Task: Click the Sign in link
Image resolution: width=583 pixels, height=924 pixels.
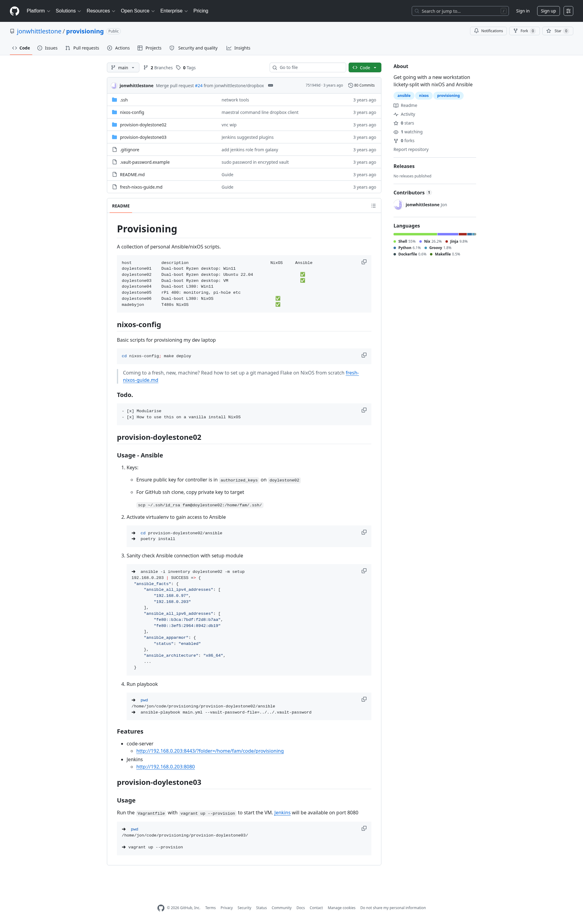Action: (x=522, y=11)
